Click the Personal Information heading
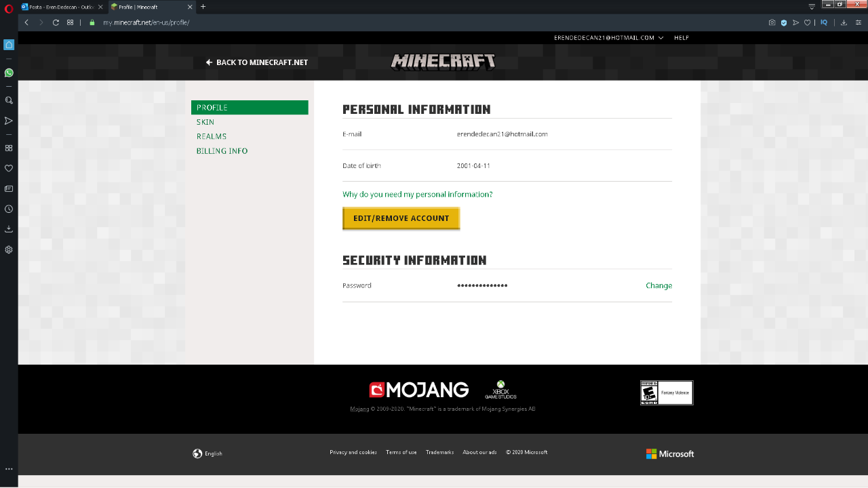Screen dimensions: 868x488 pos(416,109)
